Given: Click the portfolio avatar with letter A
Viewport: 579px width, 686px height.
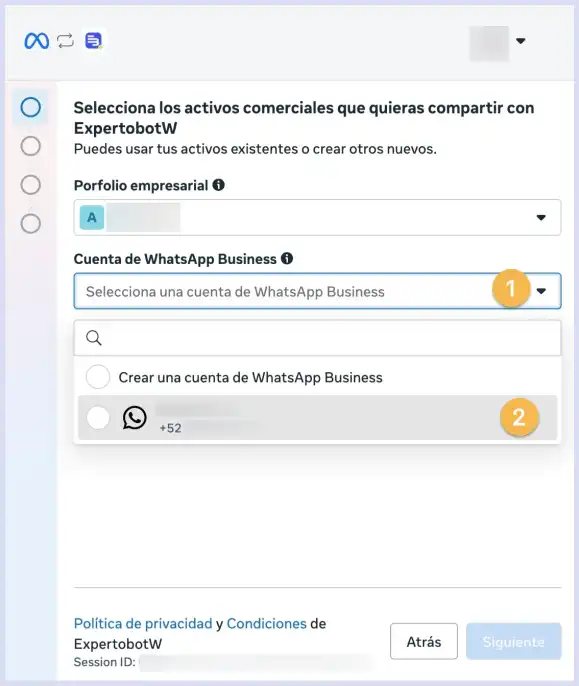Looking at the screenshot, I should click(x=92, y=217).
